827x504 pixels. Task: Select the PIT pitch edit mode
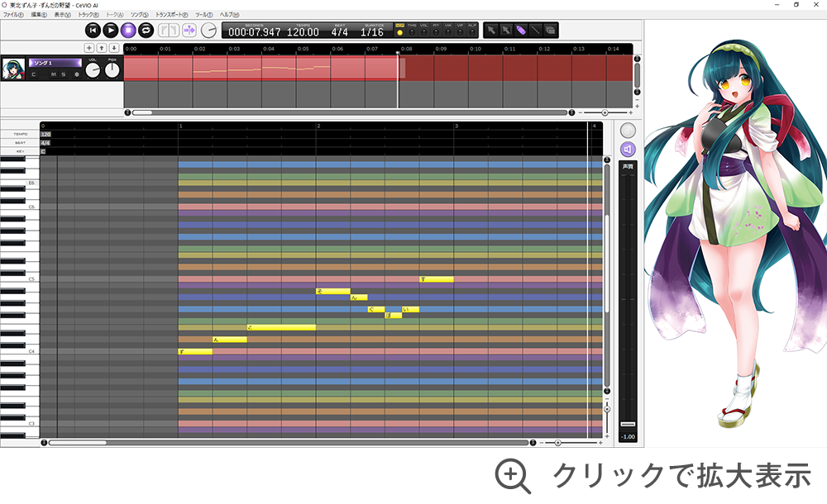pos(436,30)
